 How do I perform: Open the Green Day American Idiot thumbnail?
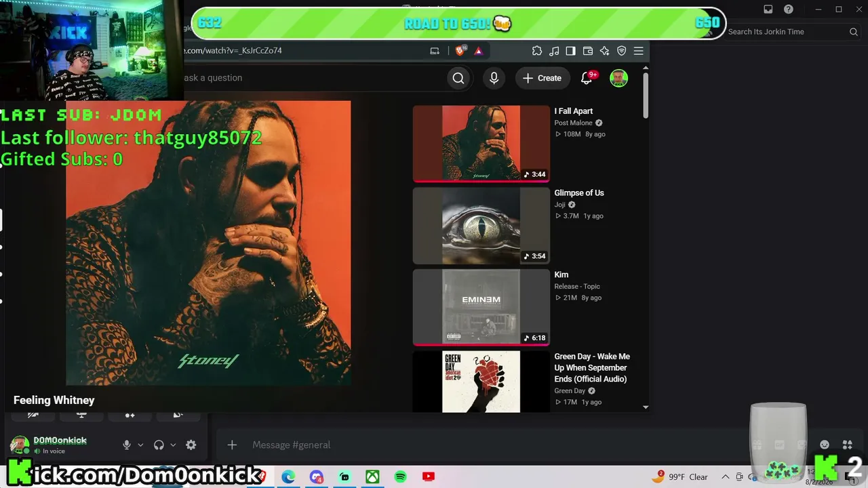[x=481, y=381]
